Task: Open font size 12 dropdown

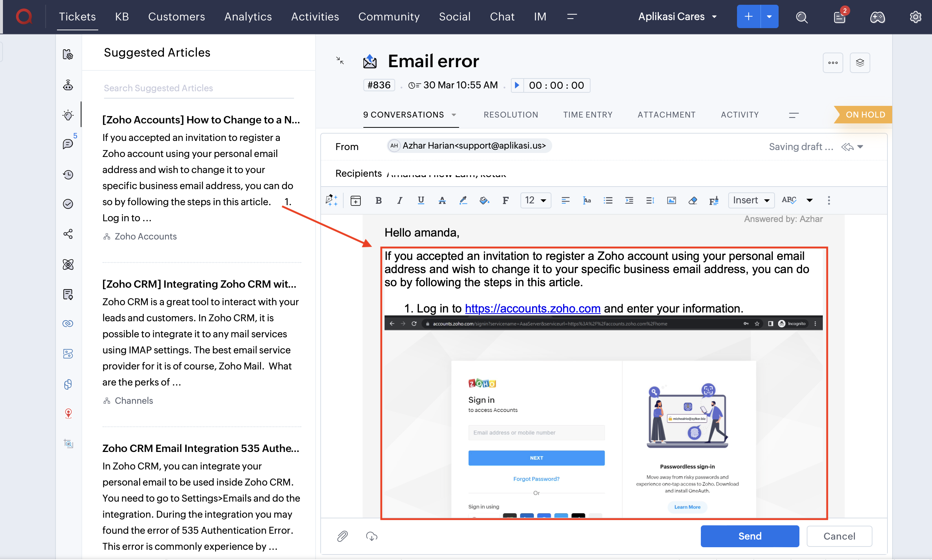Action: tap(535, 200)
